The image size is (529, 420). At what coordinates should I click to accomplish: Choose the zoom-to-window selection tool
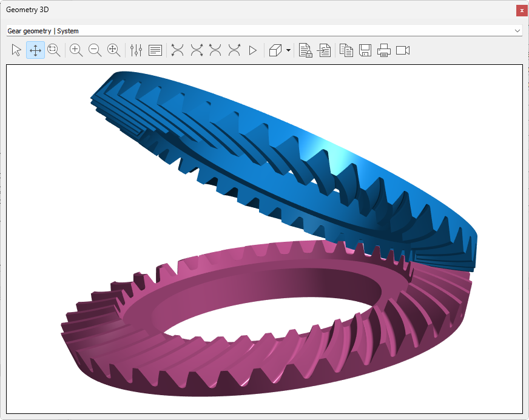click(x=54, y=50)
